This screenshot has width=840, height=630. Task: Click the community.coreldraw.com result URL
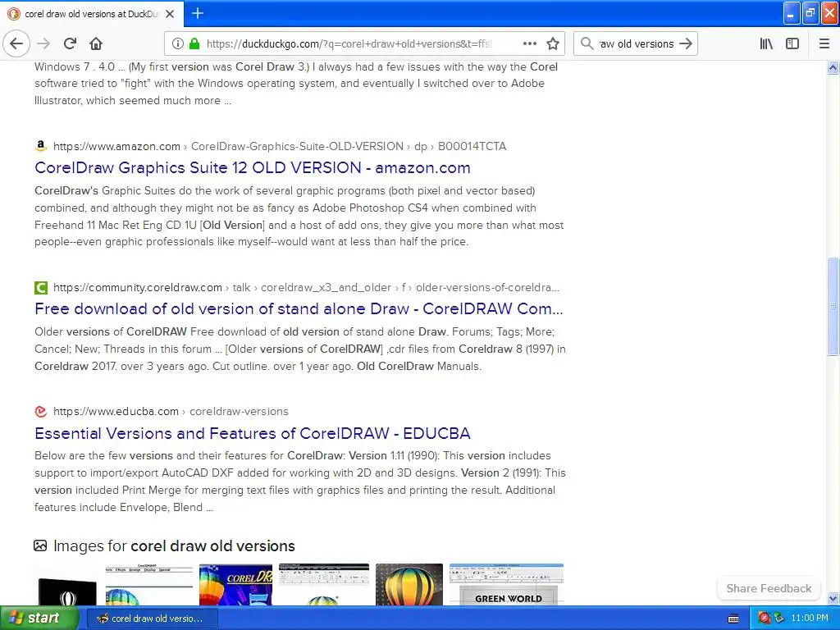138,288
